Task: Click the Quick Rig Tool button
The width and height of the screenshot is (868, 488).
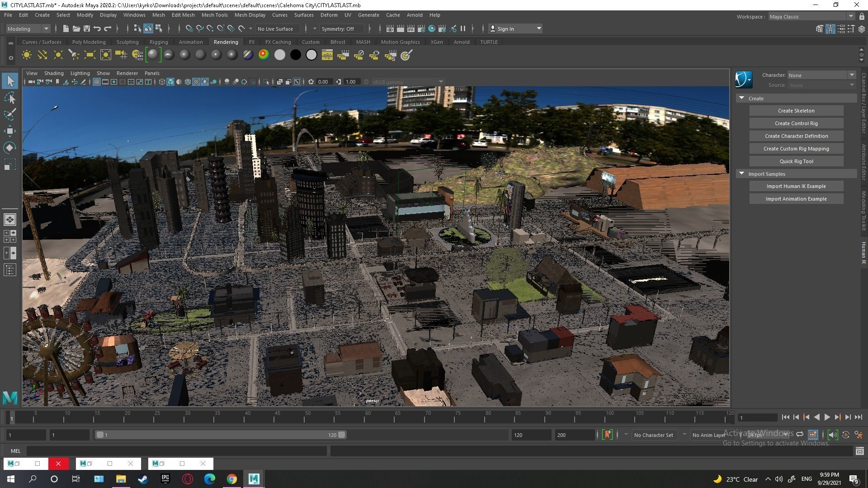Action: point(796,161)
